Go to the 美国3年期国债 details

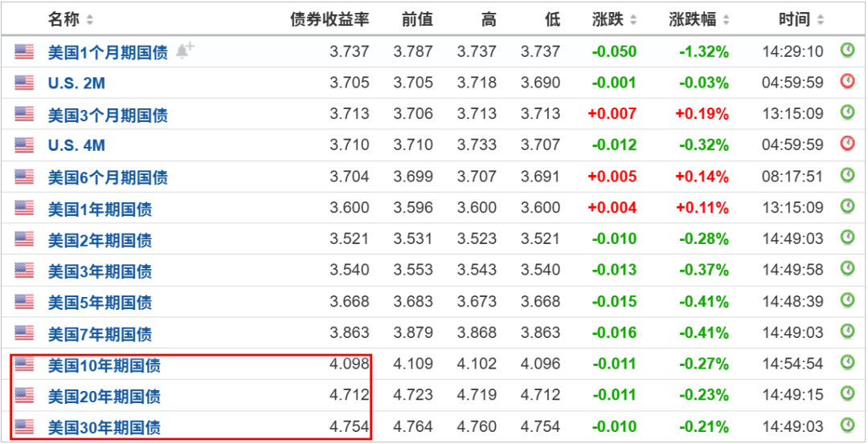click(100, 271)
